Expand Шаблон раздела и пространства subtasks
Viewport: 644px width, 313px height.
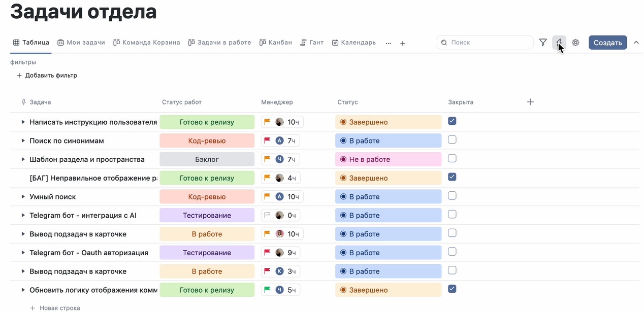tap(23, 159)
